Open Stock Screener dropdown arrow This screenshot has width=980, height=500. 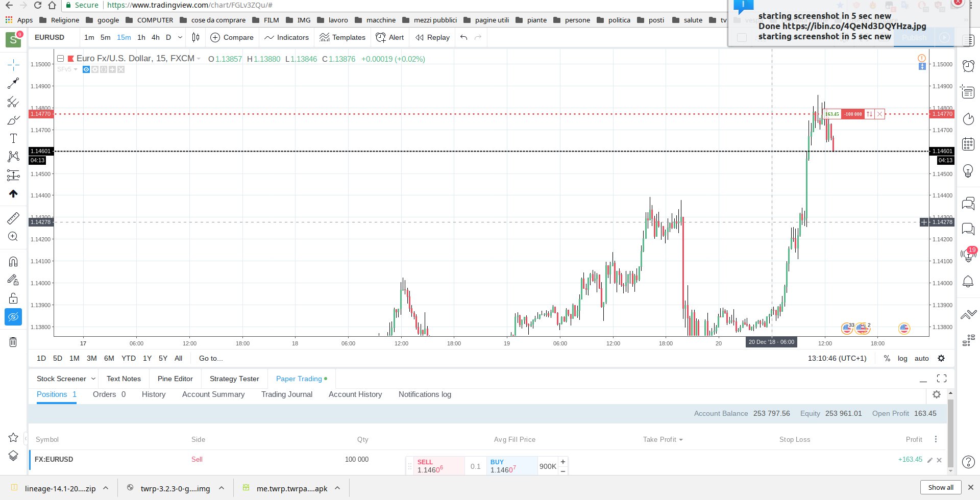tap(93, 379)
